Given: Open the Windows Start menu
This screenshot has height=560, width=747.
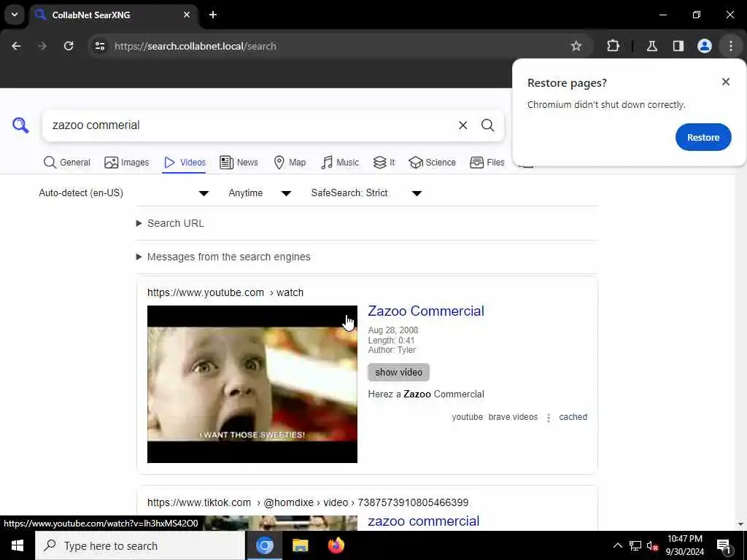Looking at the screenshot, I should 18,545.
